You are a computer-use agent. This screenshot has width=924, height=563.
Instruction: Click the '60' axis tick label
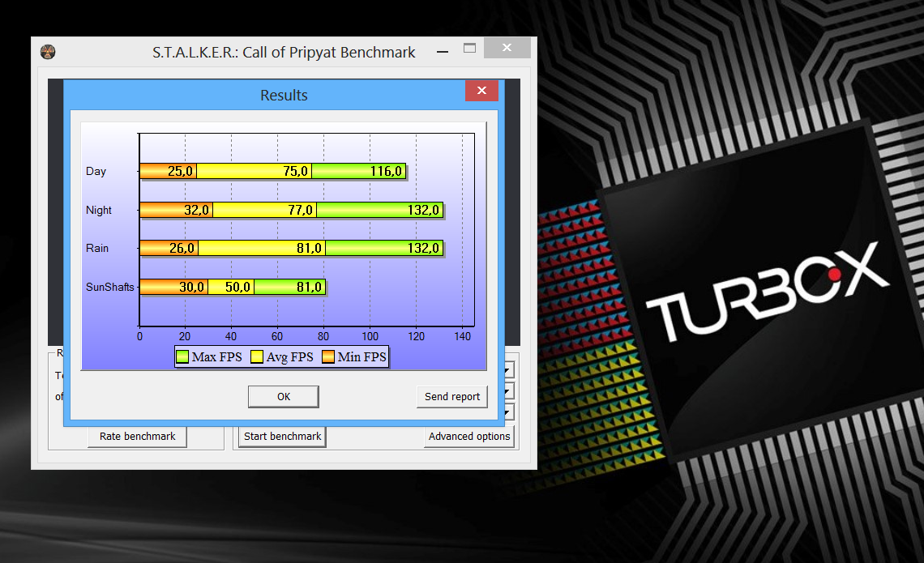tap(277, 336)
